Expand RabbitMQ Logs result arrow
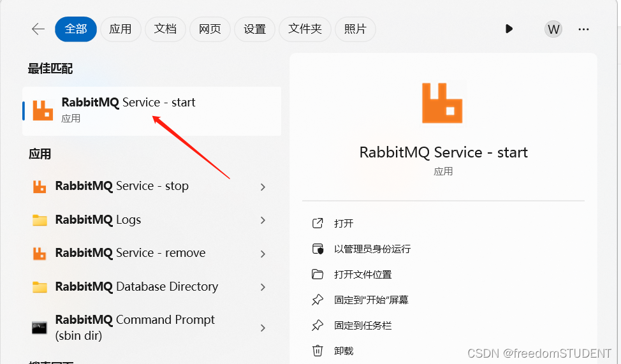Viewport: 621px width, 364px height. (263, 220)
